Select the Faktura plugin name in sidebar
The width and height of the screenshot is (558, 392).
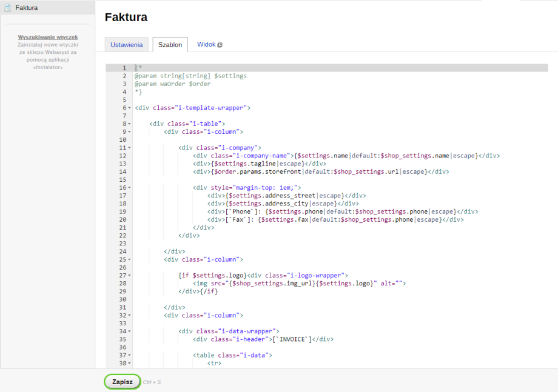pyautogui.click(x=27, y=8)
